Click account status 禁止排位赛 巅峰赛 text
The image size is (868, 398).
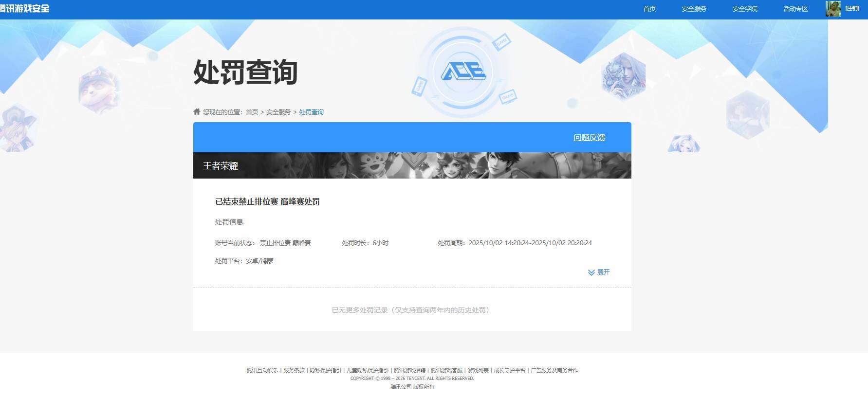[285, 243]
